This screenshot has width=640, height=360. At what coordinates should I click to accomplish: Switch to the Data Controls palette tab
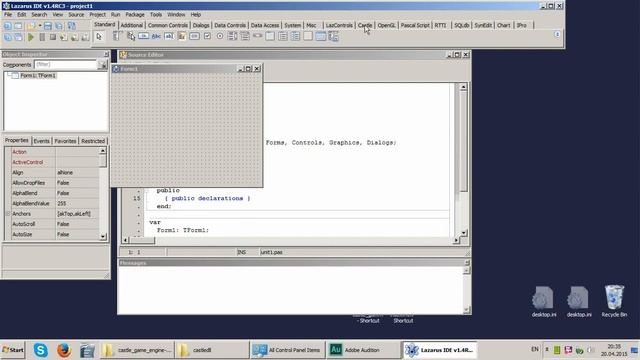pyautogui.click(x=230, y=25)
